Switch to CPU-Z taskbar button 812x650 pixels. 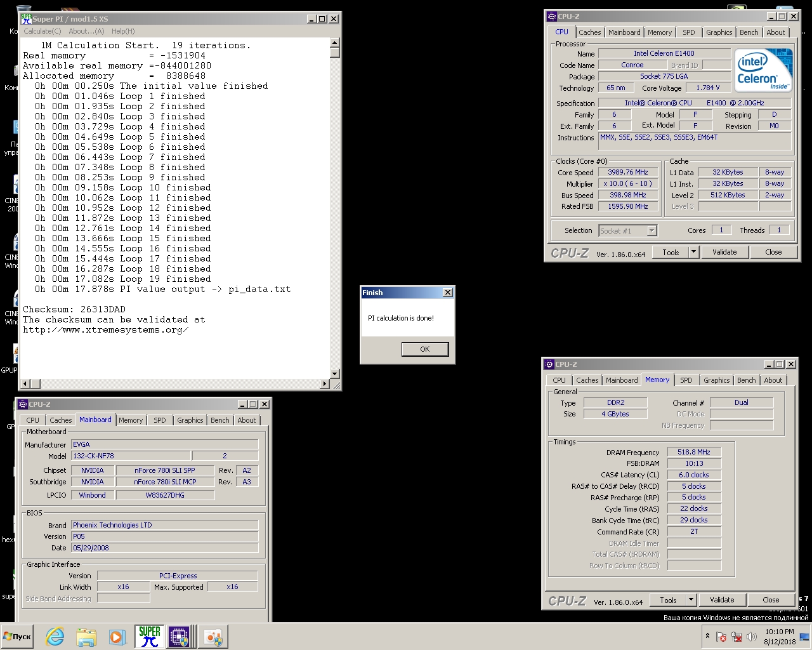tap(180, 636)
